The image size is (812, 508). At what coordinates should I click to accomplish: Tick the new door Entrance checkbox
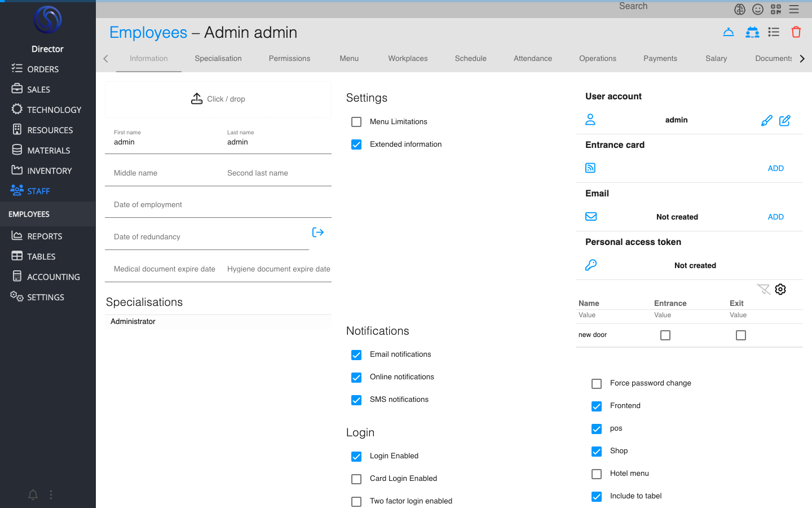665,335
